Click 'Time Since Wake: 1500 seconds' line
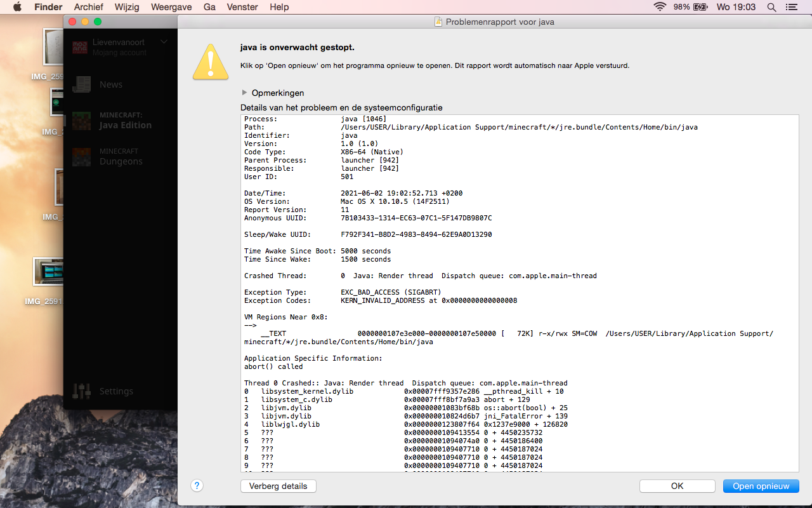Viewport: 812px width, 508px height. coord(318,259)
